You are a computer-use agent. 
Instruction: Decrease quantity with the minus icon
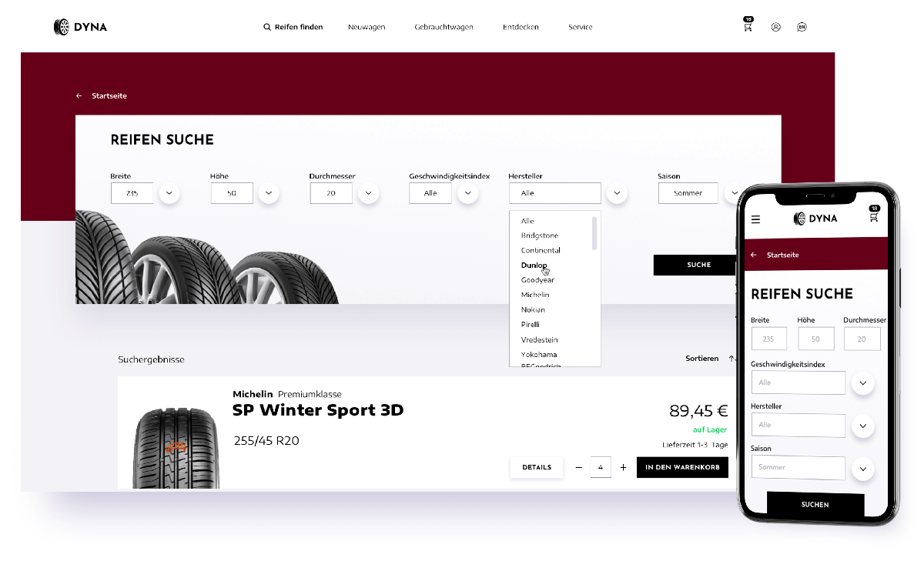[x=579, y=467]
